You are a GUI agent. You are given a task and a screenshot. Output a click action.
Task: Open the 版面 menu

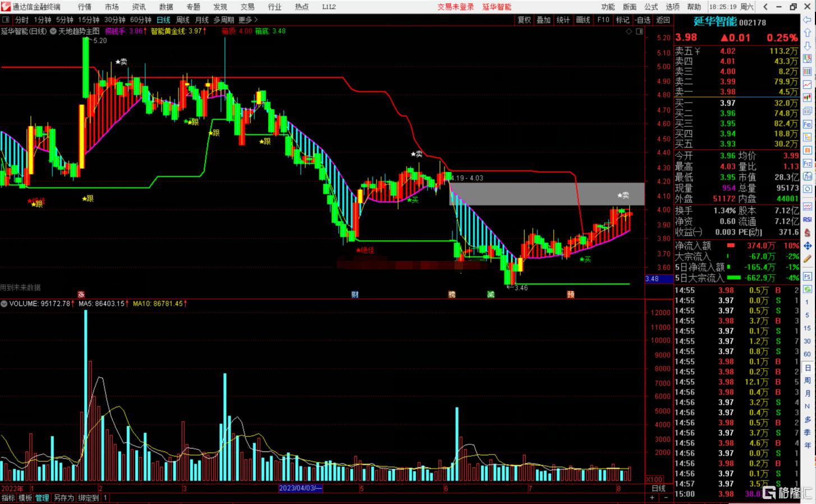[x=630, y=7]
